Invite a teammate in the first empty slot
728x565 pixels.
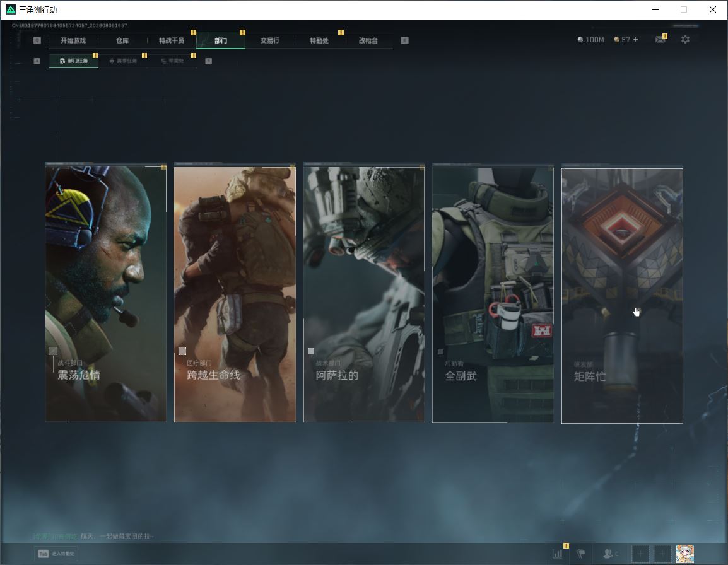(x=640, y=554)
